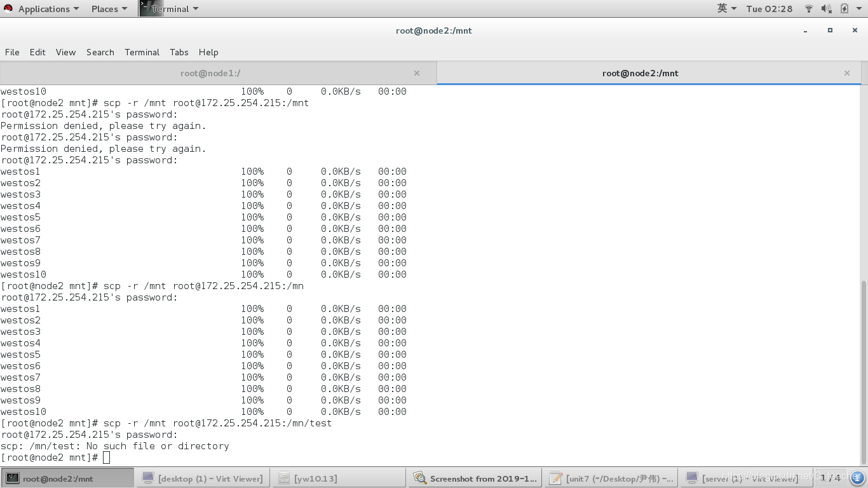The width and height of the screenshot is (868, 488).
Task: Open the Tabs menu
Action: pyautogui.click(x=179, y=52)
